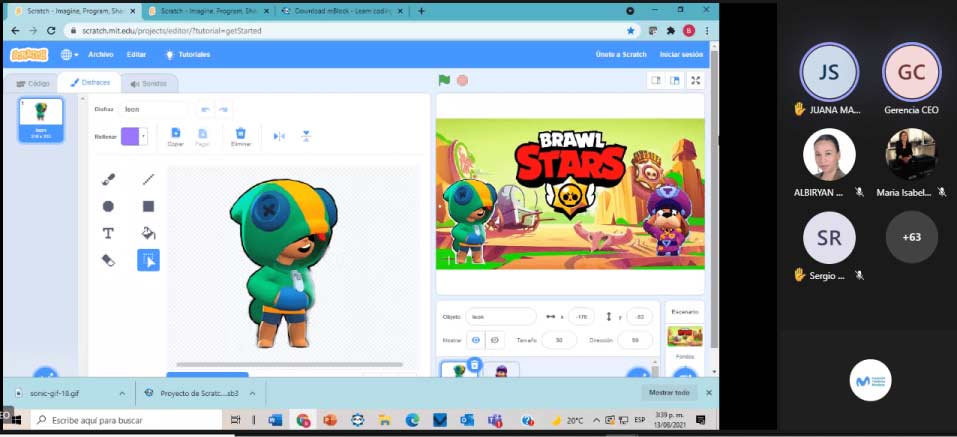The image size is (957, 437).
Task: Open the Rellenar fill color dropdown
Action: tap(144, 136)
